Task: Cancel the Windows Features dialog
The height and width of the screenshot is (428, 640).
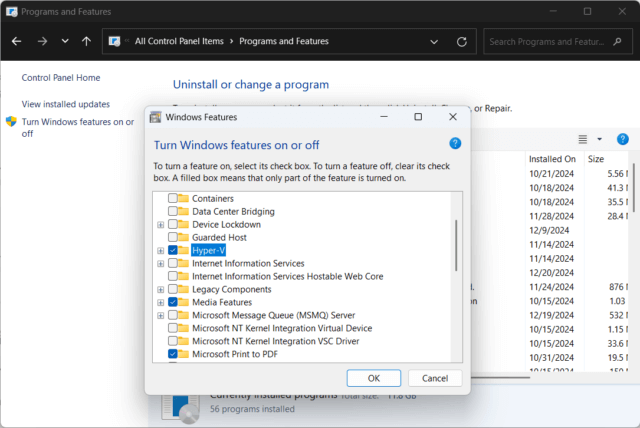Action: (x=435, y=378)
